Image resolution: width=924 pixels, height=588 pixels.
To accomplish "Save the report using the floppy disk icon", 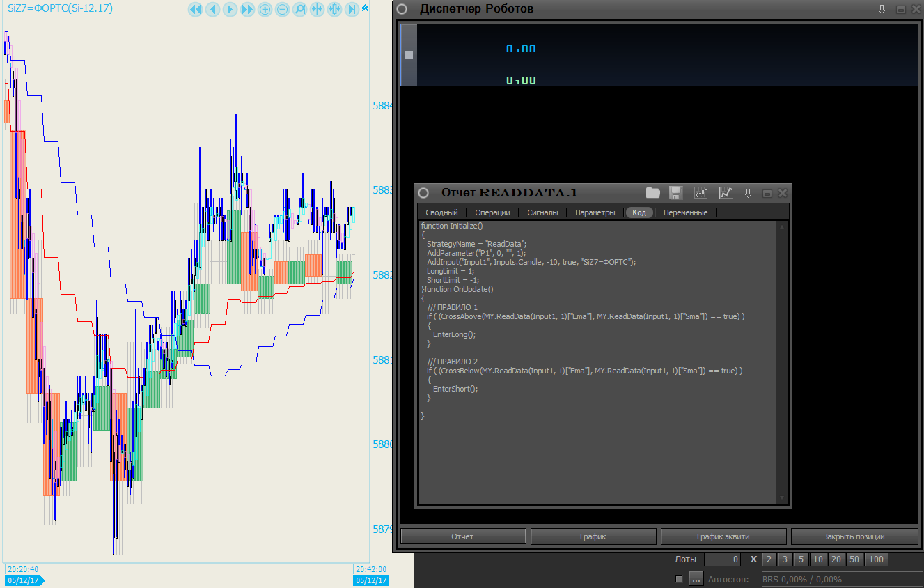I will click(675, 193).
